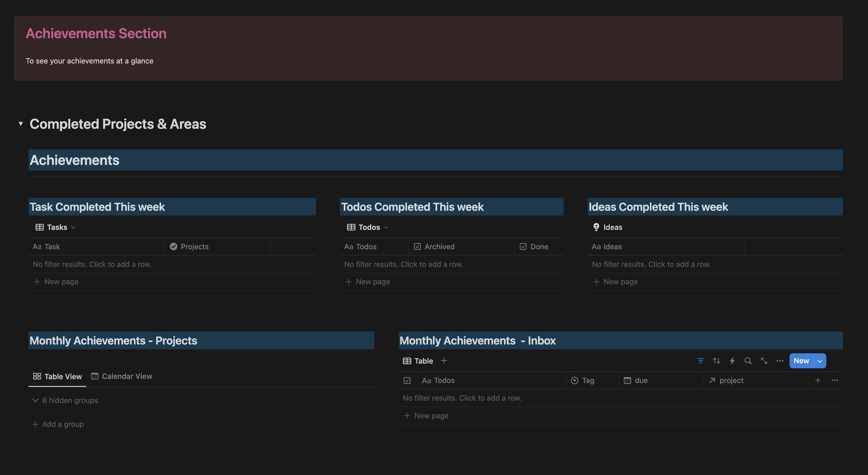
Task: Select the Table tab in Inbox
Action: click(x=418, y=361)
